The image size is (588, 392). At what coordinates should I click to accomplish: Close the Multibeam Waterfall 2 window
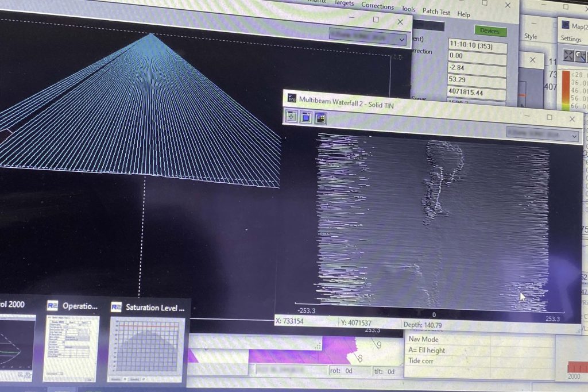coord(572,119)
